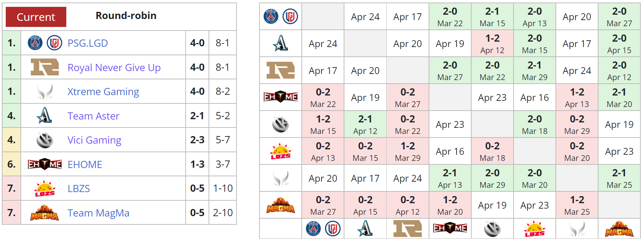The width and height of the screenshot is (644, 242).
Task: Click Team MagMa logo in standings list
Action: pyautogui.click(x=44, y=213)
